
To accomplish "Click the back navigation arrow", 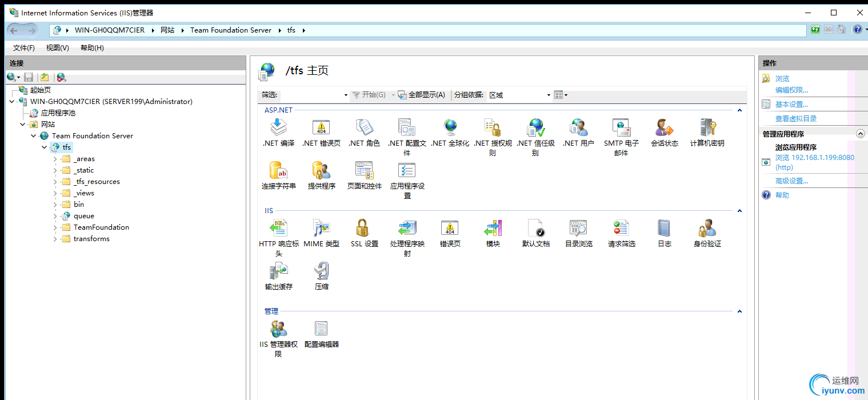I will pos(14,30).
